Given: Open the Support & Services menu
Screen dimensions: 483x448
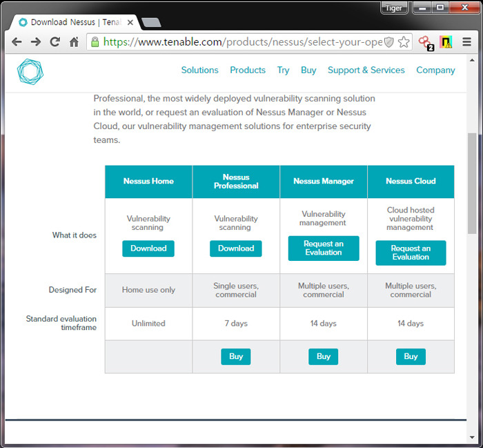Looking at the screenshot, I should [366, 70].
